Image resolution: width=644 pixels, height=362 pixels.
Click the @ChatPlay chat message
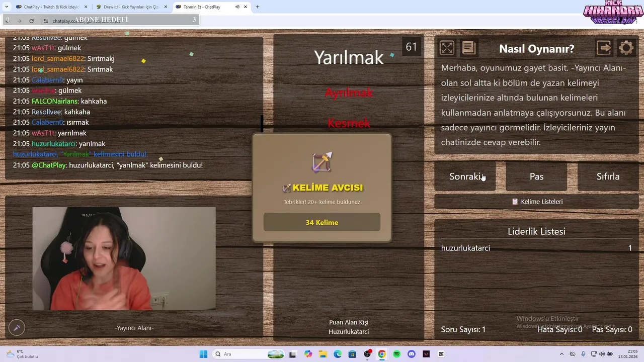point(108,165)
